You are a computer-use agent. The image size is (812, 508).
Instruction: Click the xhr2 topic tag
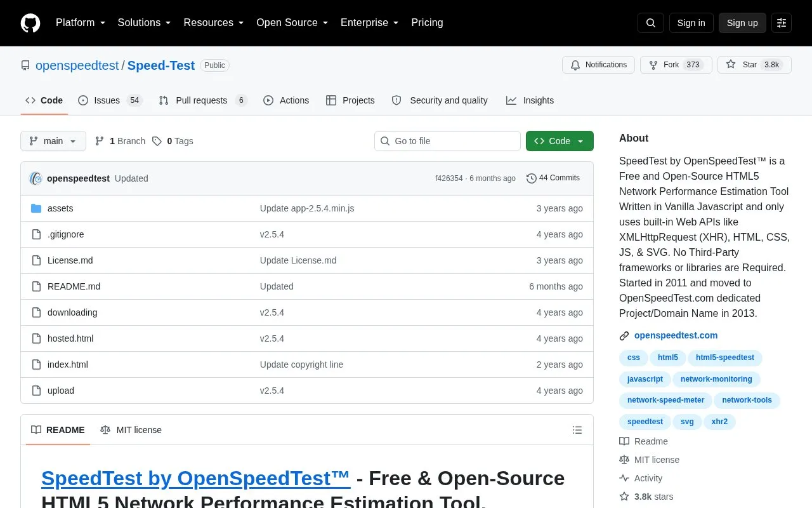pos(719,422)
